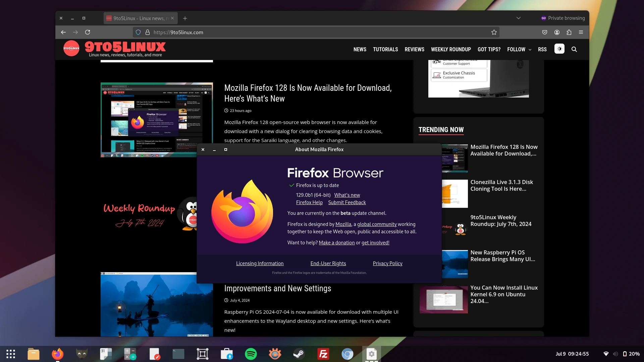Select the REVIEWS menu item

tap(415, 49)
